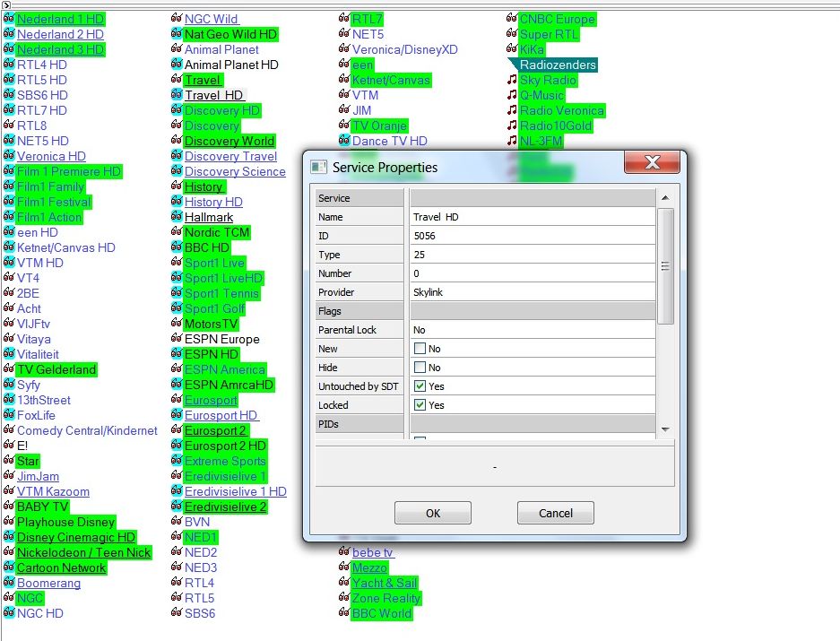Click the icon next to Eurosport 2 HD

[177, 446]
